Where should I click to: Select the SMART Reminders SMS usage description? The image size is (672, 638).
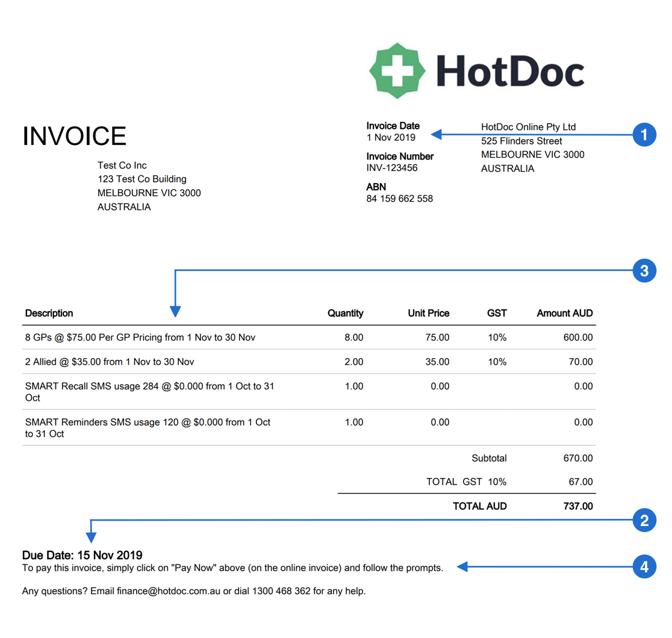[x=148, y=428]
